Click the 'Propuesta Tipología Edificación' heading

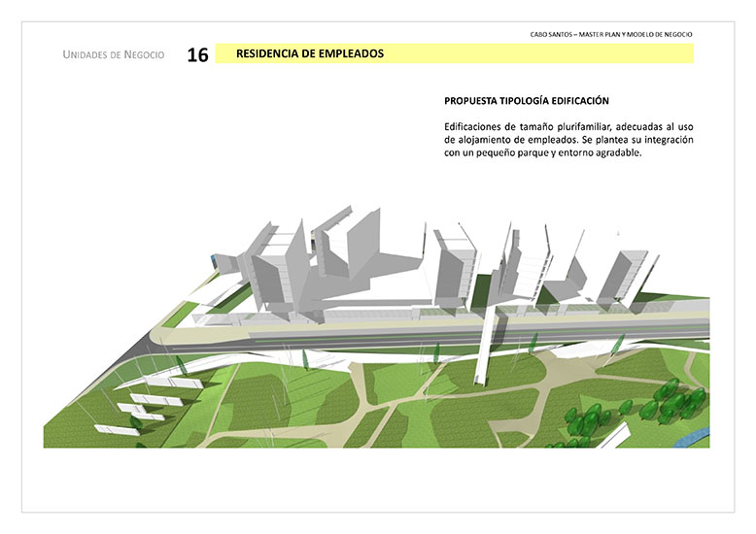[x=527, y=101]
